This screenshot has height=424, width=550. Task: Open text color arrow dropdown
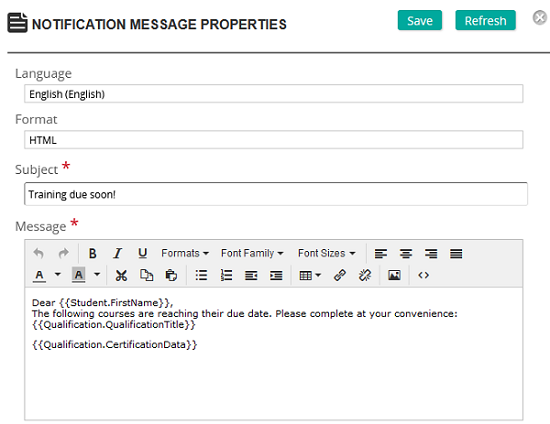[58, 275]
